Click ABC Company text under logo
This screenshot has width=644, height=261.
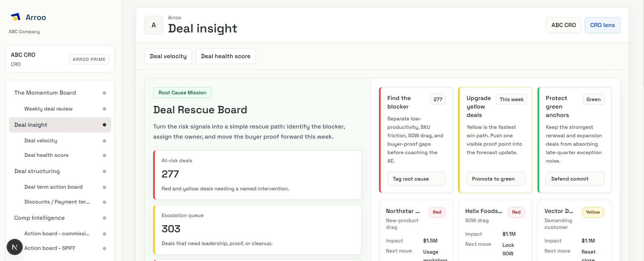point(24,32)
